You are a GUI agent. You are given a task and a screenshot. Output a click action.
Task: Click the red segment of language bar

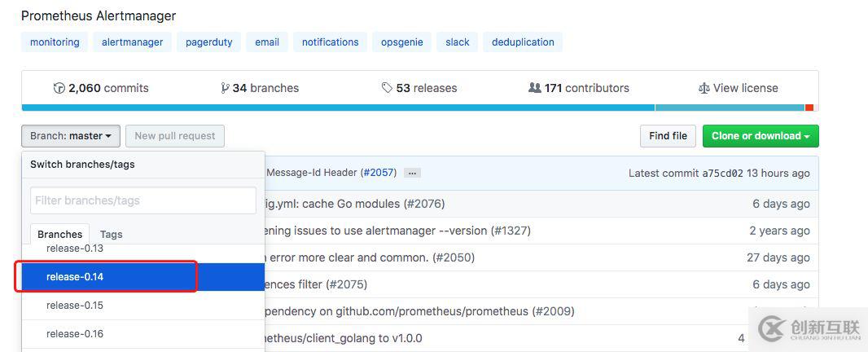809,108
